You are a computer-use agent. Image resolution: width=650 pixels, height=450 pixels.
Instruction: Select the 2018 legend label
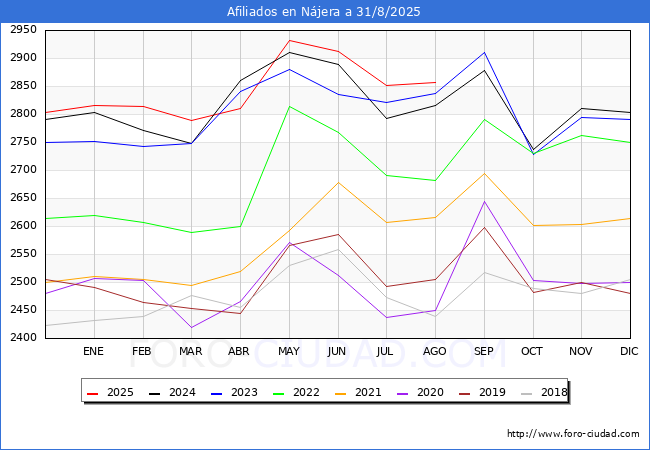pyautogui.click(x=552, y=393)
